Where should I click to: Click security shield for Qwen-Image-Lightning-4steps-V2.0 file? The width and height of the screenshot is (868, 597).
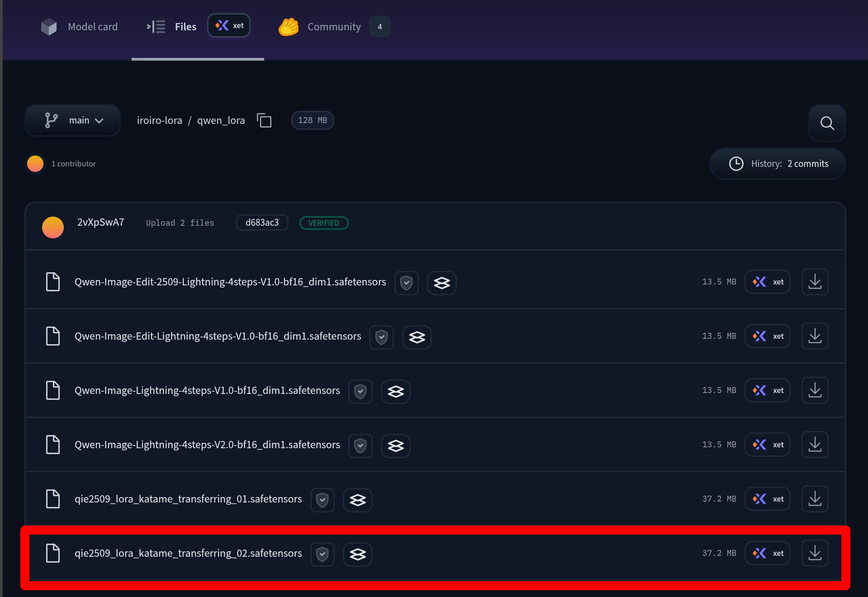tap(360, 445)
